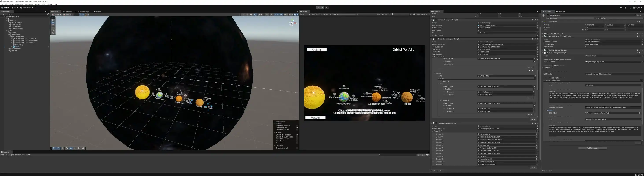Toggle the Static checkbox
The width and height of the screenshot is (644, 176).
tap(635, 15)
